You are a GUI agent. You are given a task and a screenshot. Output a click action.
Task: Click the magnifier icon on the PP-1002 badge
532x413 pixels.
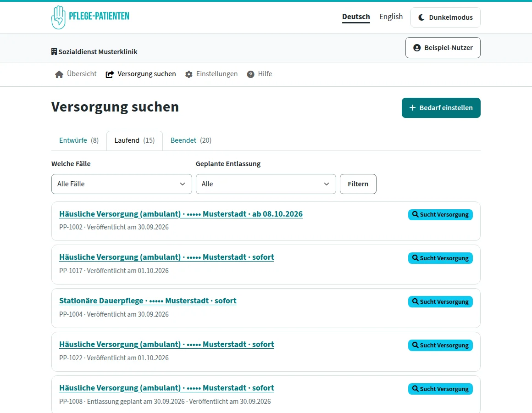click(416, 214)
